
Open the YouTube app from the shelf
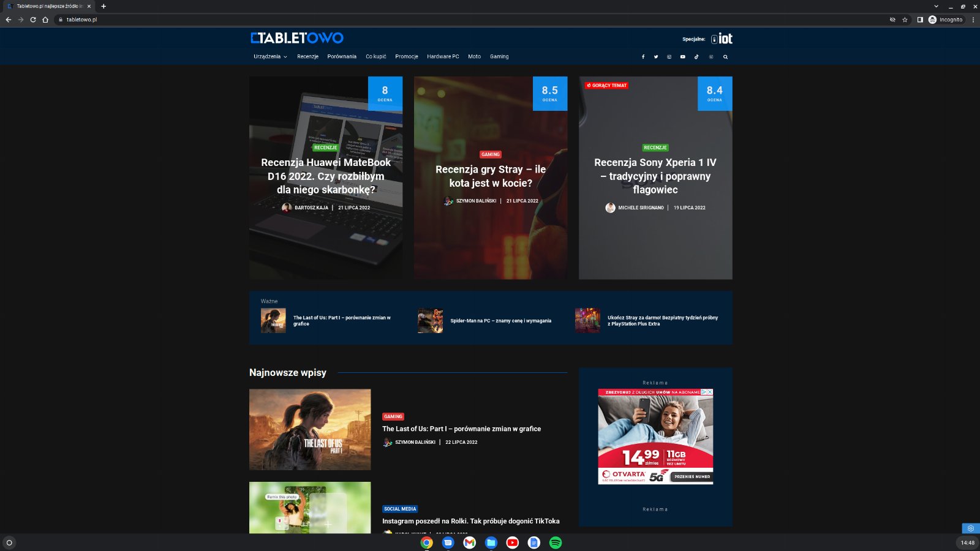click(x=513, y=542)
